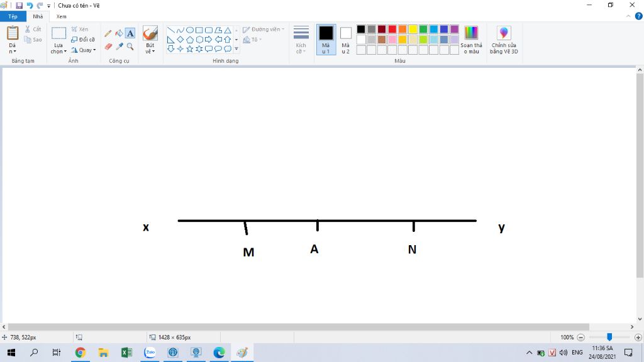Open the Lựa chọn selection dropdown
This screenshot has height=362, width=644.
pos(58,48)
